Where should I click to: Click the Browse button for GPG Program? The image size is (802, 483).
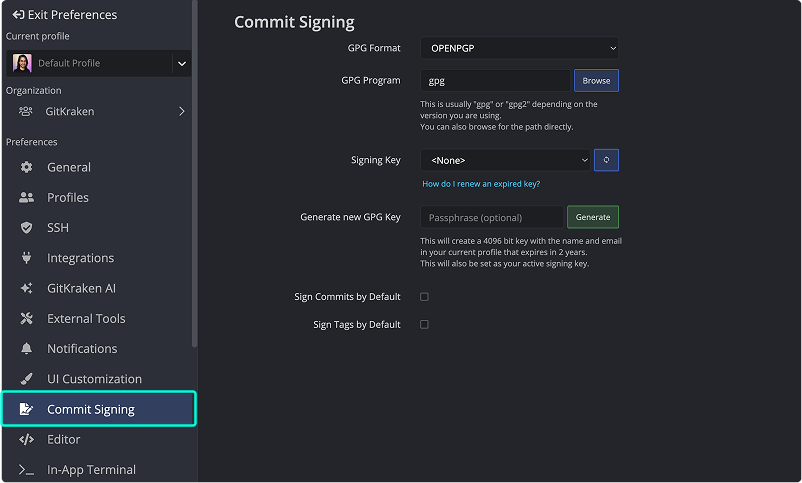pos(596,80)
